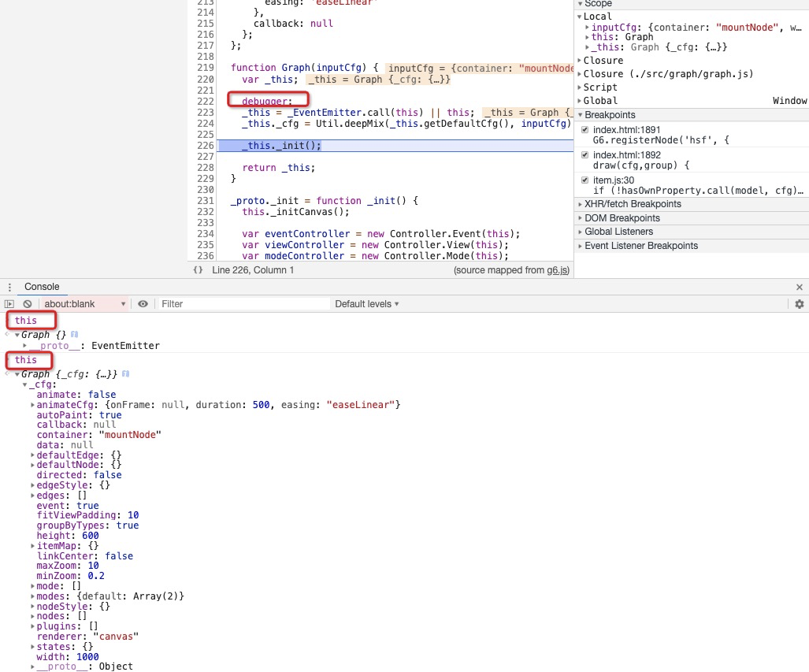The image size is (809, 672).
Task: Expand __proto__: Object in console
Action: [x=32, y=666]
